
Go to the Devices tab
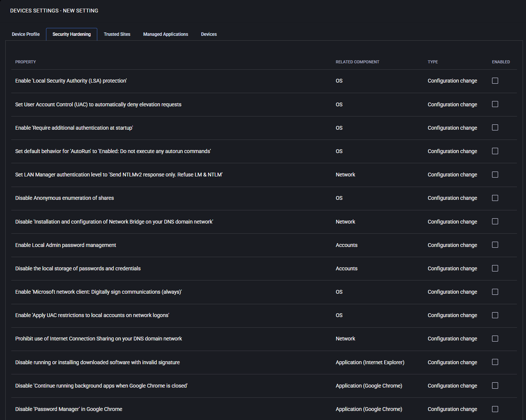click(x=209, y=34)
